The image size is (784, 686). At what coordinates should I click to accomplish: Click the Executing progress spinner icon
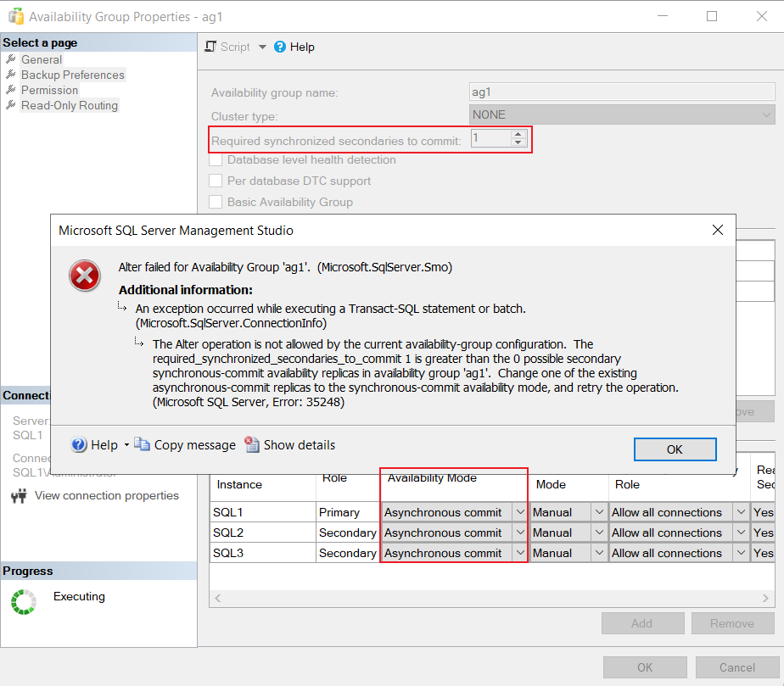(x=24, y=601)
